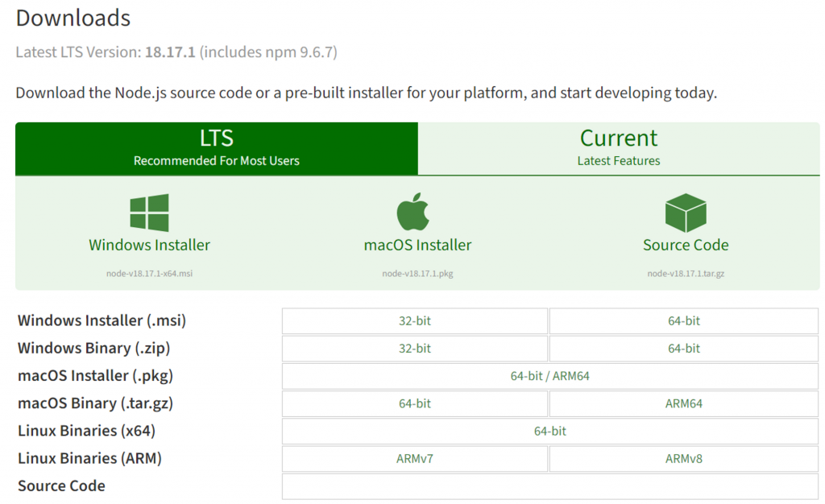The height and width of the screenshot is (504, 825).
Task: Click the Windows Installer (.msi) row label
Action: (x=102, y=320)
